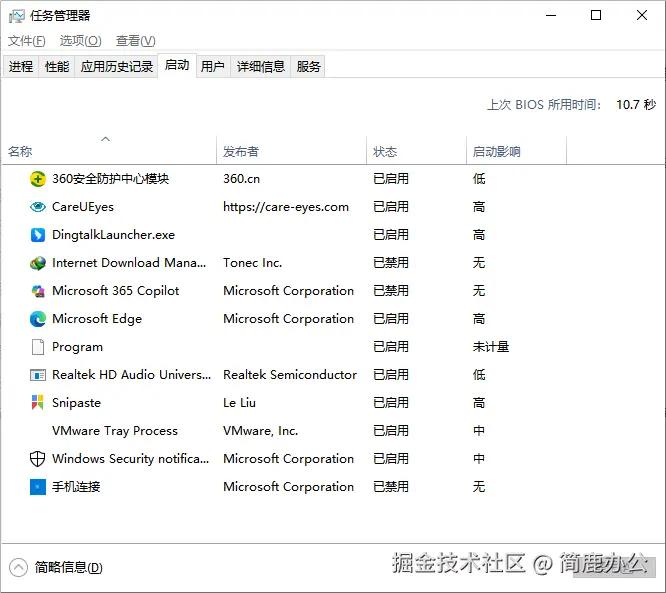Click the DingtalkLauncher.exe icon

tap(37, 235)
